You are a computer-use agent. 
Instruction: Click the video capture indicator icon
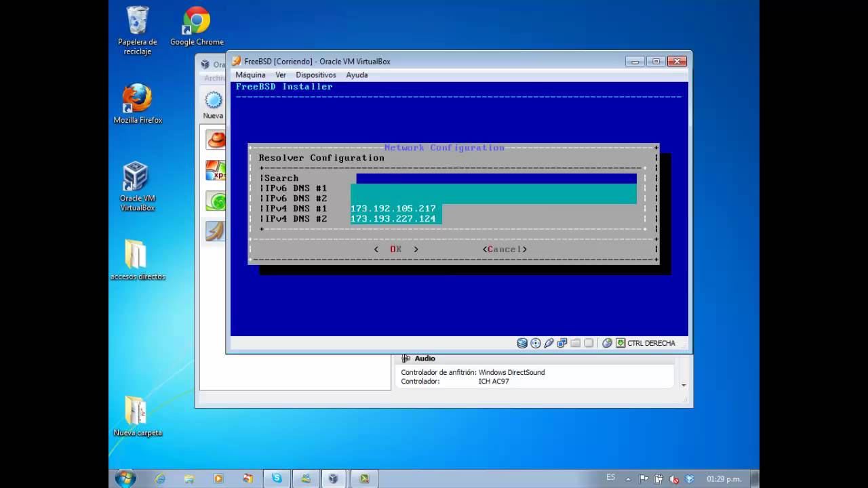pos(589,343)
